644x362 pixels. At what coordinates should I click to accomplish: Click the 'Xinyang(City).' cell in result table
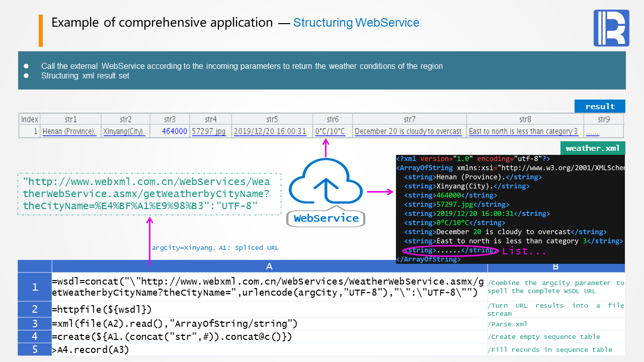[124, 131]
